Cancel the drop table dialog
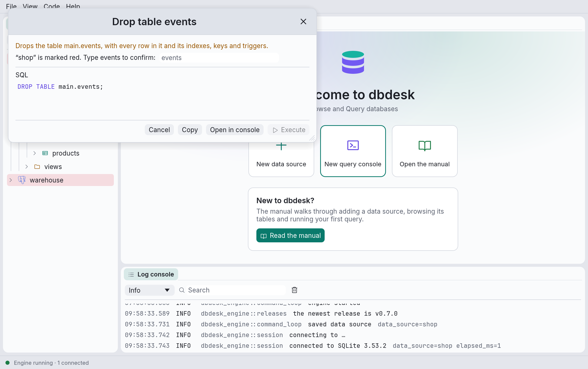Image resolution: width=588 pixels, height=369 pixels. coord(159,130)
